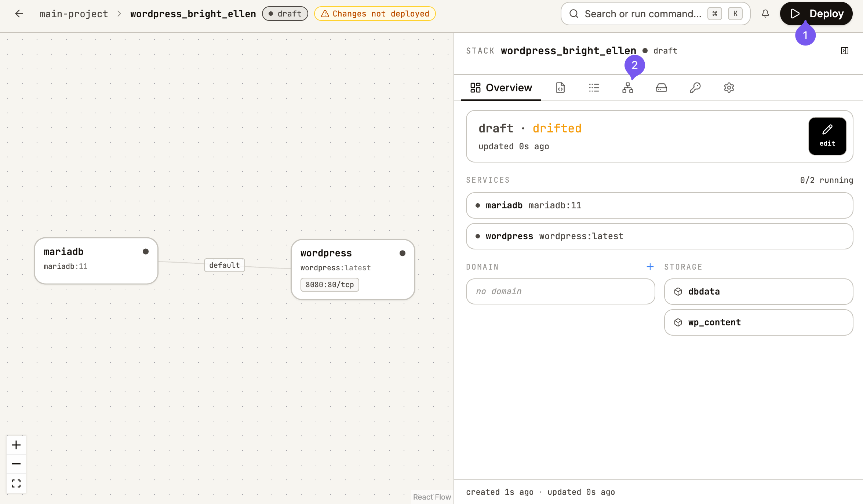The image size is (863, 504).
Task: Click the wordpress_bright_ellen breadcrumb title
Action: click(x=193, y=14)
